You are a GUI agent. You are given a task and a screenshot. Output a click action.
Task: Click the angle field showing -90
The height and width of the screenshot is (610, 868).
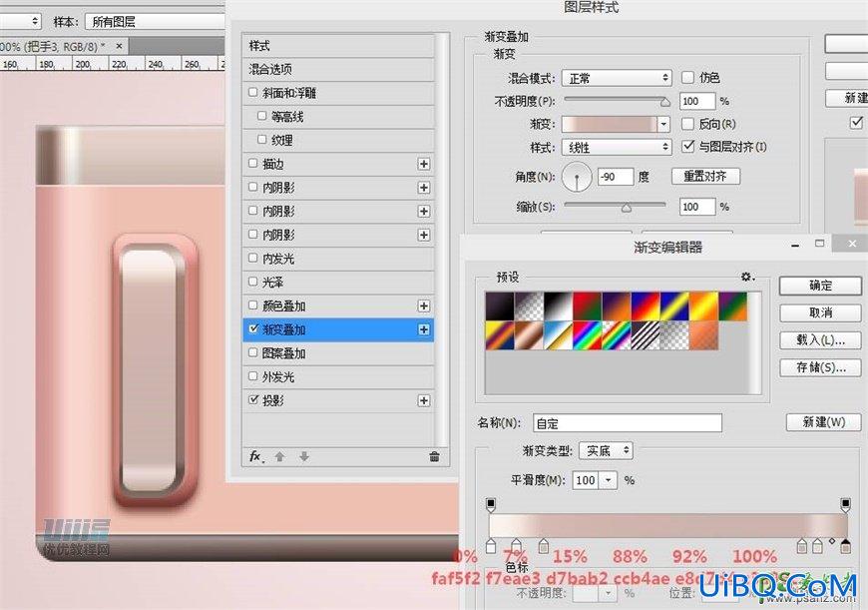point(616,177)
